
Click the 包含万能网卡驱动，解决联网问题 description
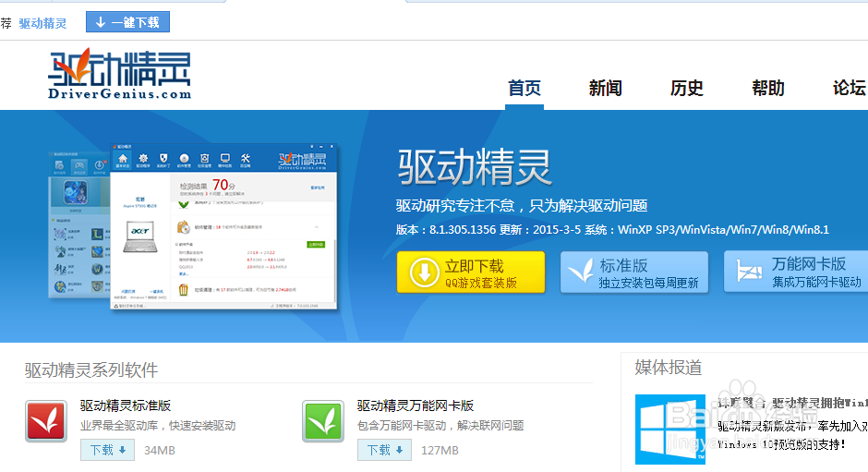pos(440,426)
